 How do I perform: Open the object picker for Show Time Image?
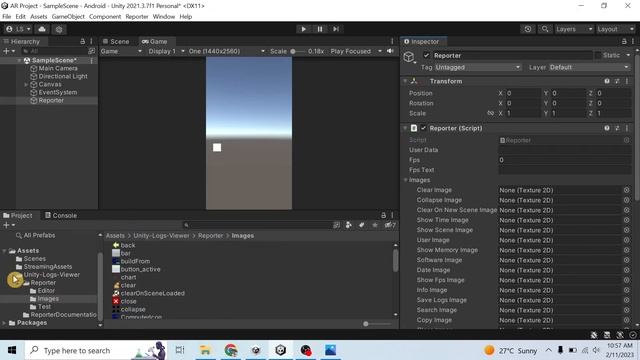(627, 220)
